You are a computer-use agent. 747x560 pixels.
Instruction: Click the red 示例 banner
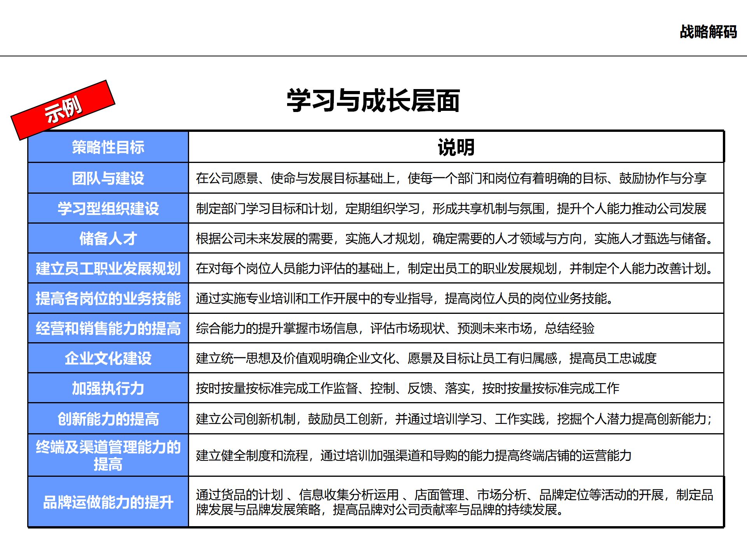coord(63,110)
